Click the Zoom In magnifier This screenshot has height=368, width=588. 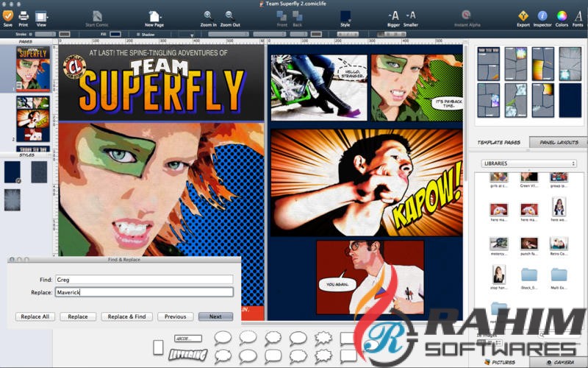click(208, 15)
